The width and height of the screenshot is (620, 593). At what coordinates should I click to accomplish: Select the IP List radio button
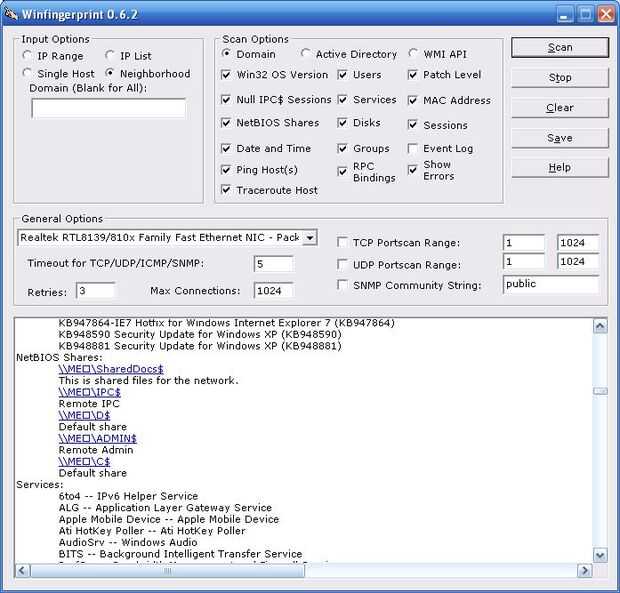click(x=110, y=55)
